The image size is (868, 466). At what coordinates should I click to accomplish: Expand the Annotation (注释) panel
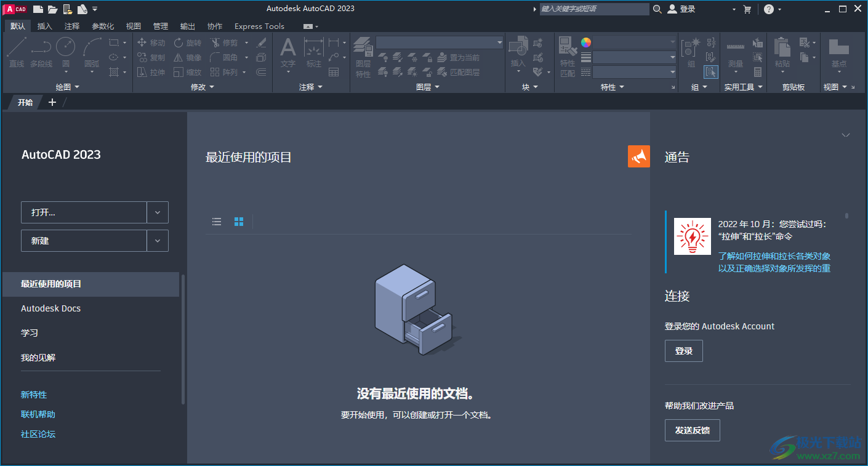311,87
